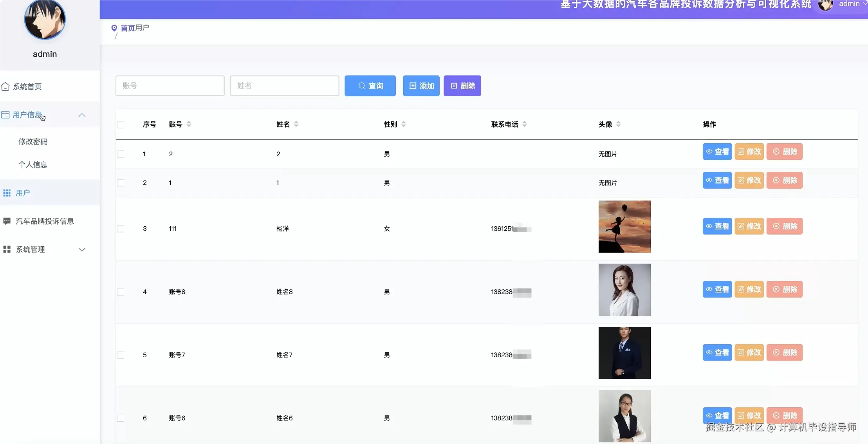The height and width of the screenshot is (444, 868).
Task: Click the 用户信息 card icon
Action: coord(5,115)
